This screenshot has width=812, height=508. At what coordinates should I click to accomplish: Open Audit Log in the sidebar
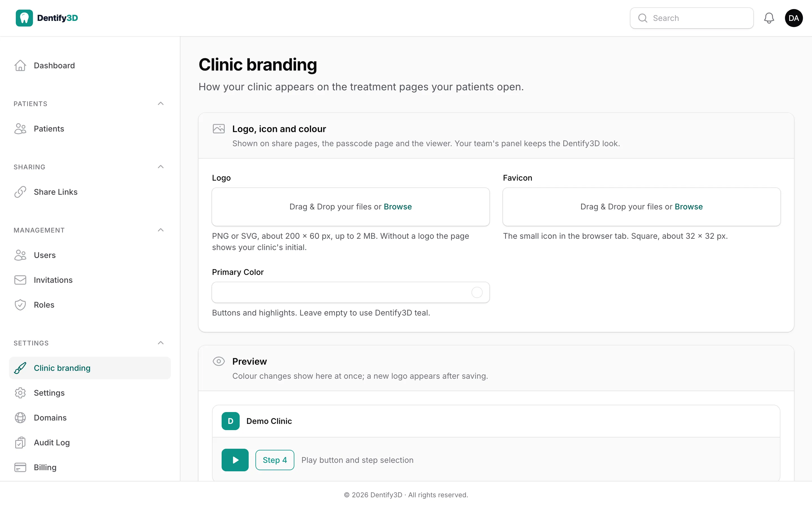pos(90,443)
